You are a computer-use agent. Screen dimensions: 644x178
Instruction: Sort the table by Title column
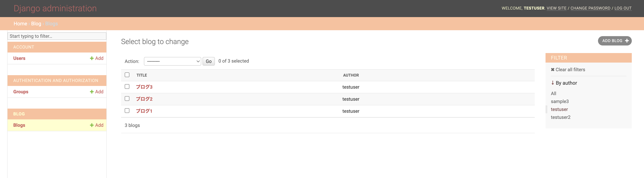(142, 75)
